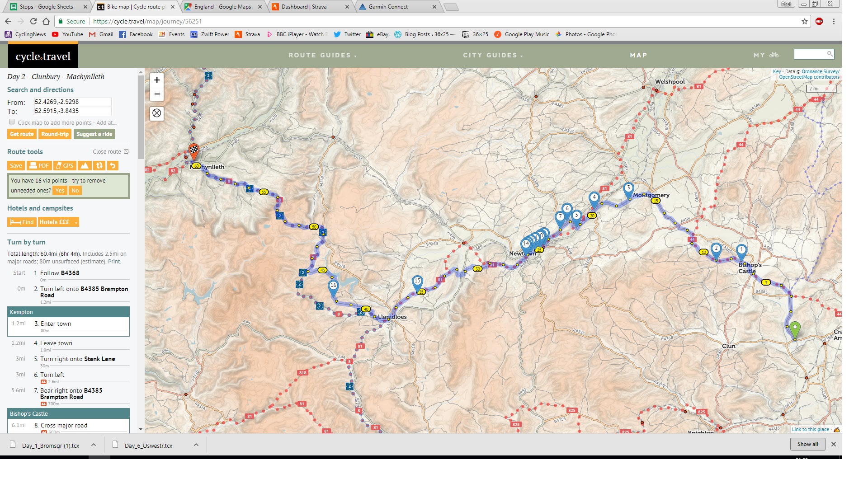Screen dimensions: 868x488
Task: Click the Print link in route summary
Action: [114, 261]
